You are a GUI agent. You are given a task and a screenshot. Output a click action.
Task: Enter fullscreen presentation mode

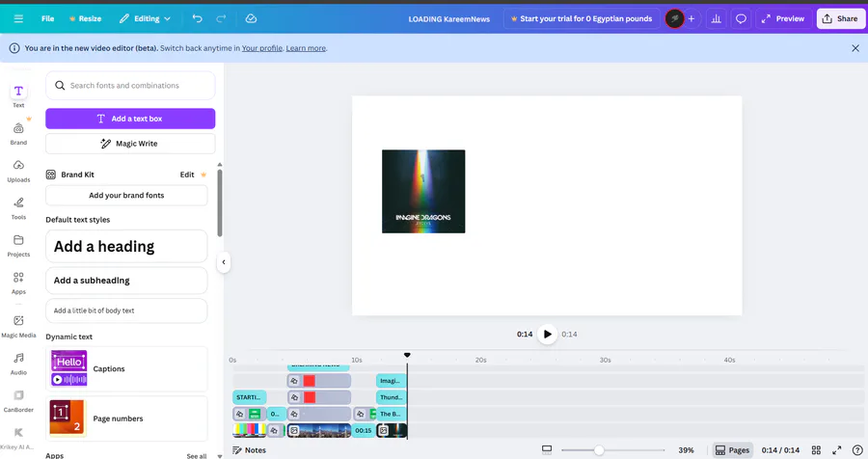click(x=836, y=450)
